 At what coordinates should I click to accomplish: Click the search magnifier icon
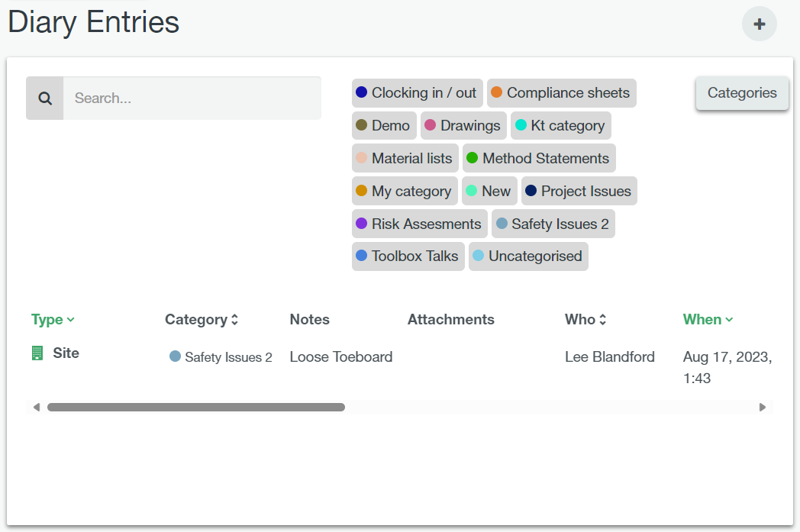(x=45, y=98)
